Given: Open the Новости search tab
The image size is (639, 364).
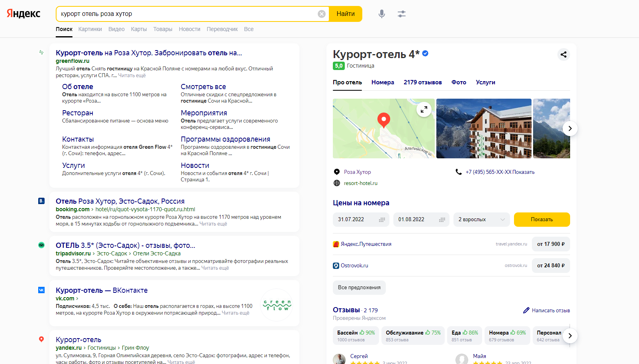Looking at the screenshot, I should pyautogui.click(x=190, y=29).
